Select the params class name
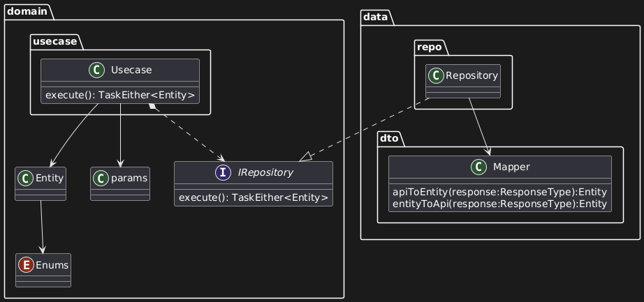This screenshot has height=302, width=644. [x=129, y=179]
